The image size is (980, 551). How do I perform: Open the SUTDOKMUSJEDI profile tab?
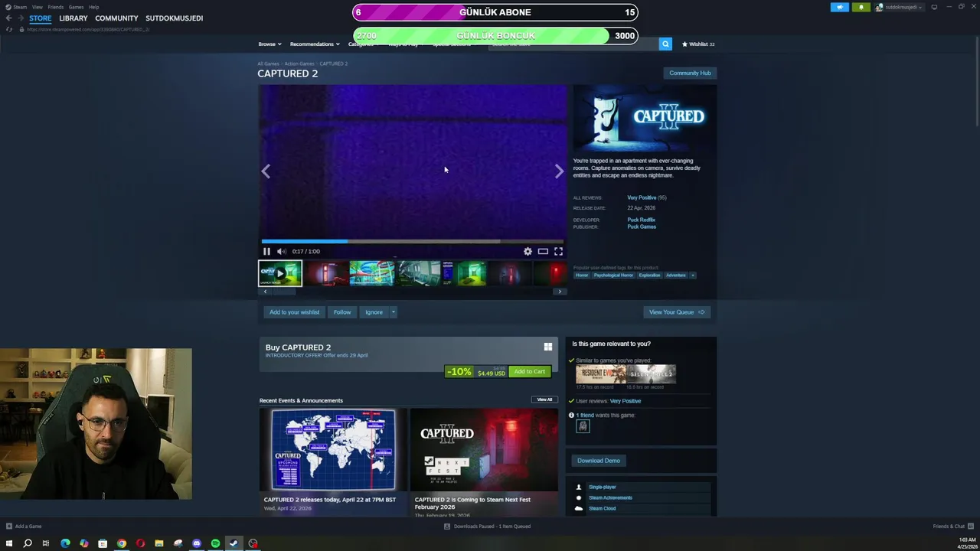pyautogui.click(x=175, y=18)
